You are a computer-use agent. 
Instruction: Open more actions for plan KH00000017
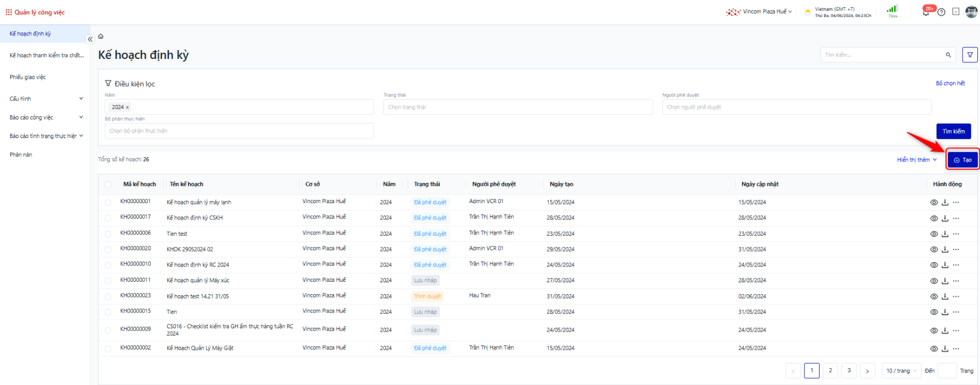coord(956,218)
